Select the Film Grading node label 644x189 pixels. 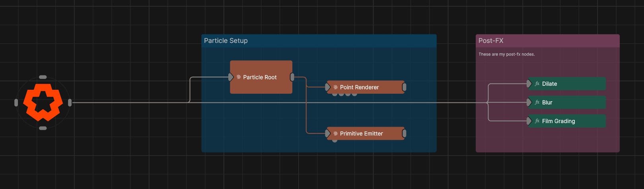(x=558, y=121)
